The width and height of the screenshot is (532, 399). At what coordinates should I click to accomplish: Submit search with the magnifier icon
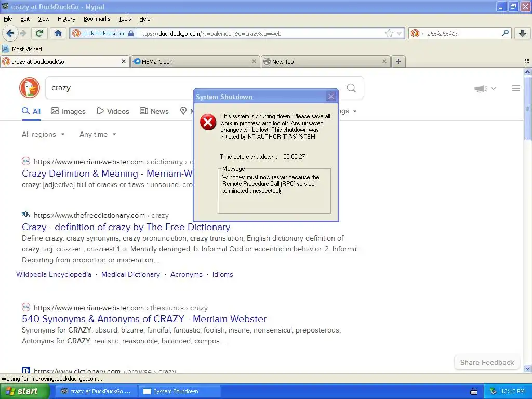pos(351,88)
